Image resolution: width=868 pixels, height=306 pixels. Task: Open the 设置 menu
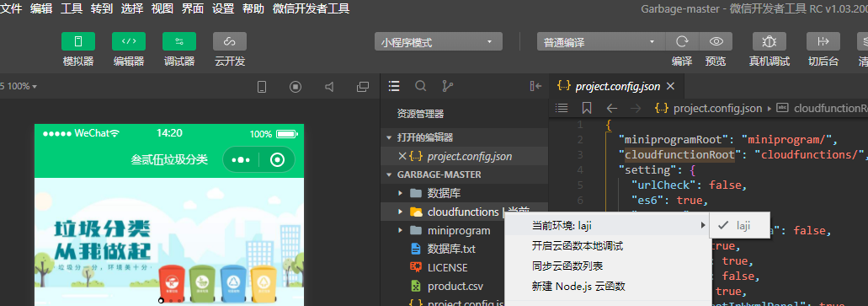223,9
